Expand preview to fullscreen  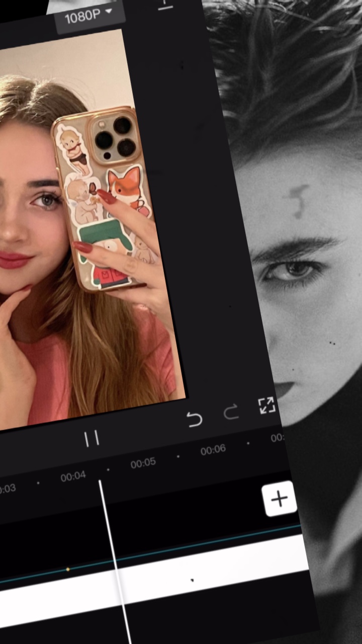click(x=266, y=406)
